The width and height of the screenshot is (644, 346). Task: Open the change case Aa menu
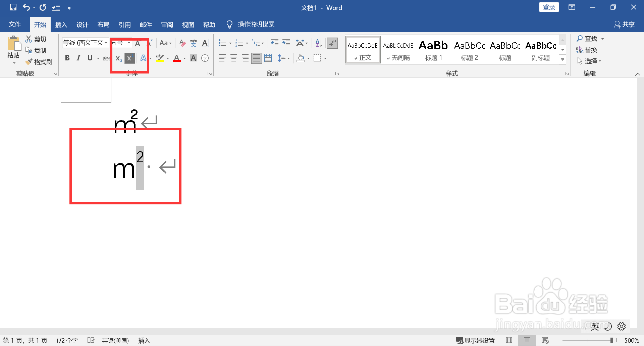(x=165, y=43)
